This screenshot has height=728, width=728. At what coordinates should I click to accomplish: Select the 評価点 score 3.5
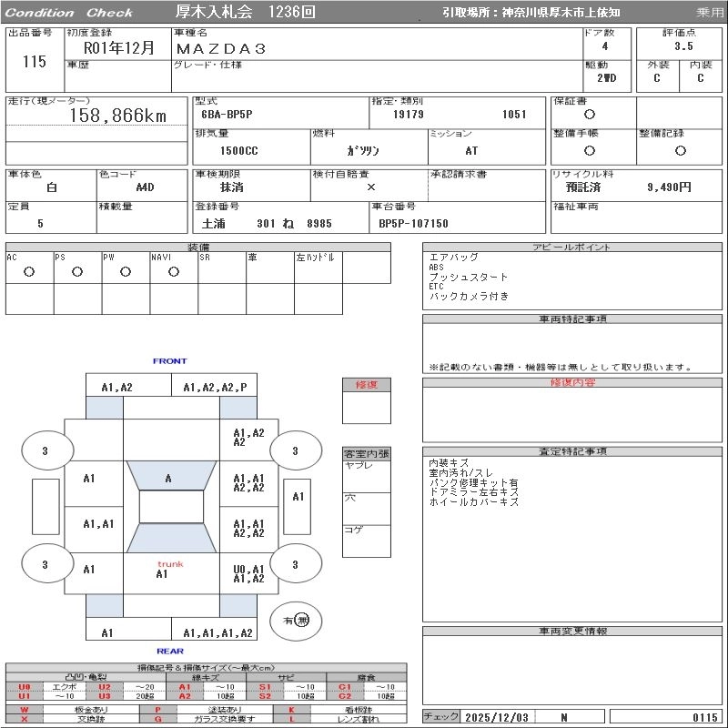[682, 45]
